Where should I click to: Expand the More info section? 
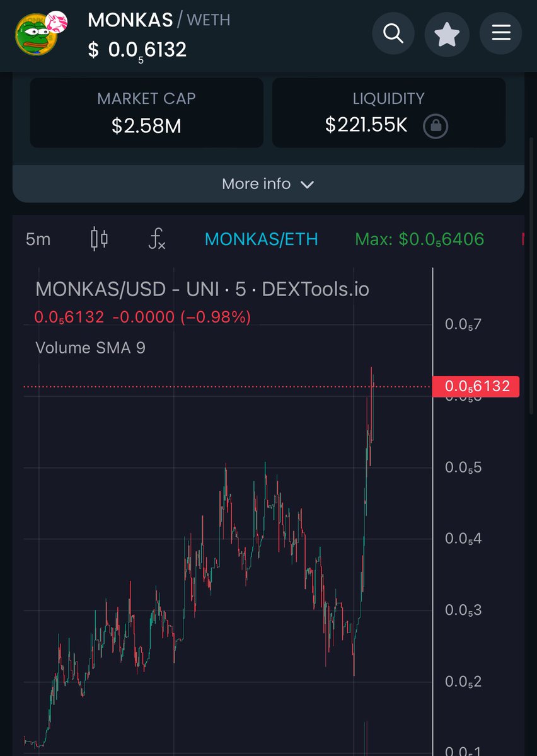click(268, 184)
